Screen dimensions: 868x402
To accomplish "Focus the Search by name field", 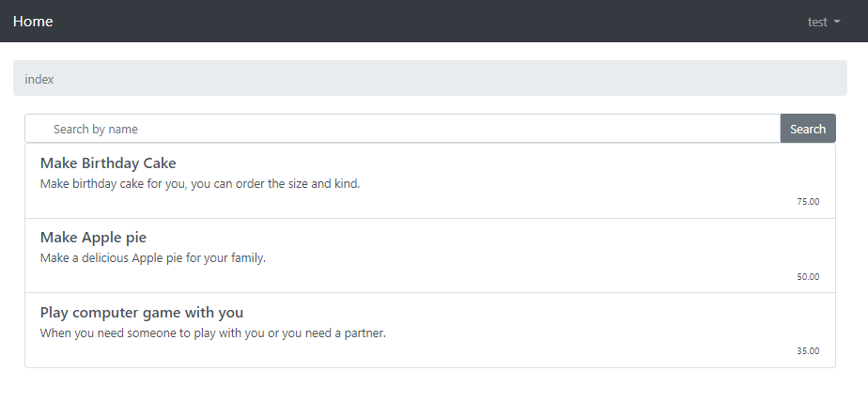I will [x=402, y=129].
